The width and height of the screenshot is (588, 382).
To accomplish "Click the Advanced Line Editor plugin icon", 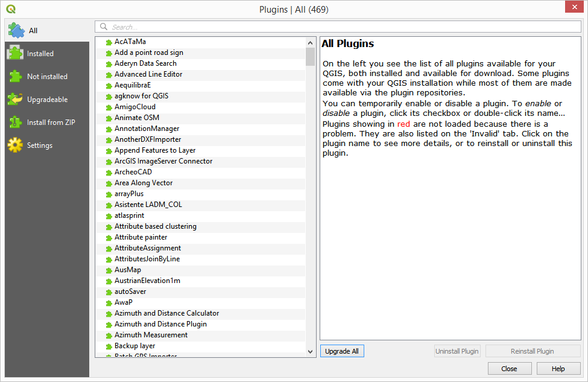I will pos(109,75).
